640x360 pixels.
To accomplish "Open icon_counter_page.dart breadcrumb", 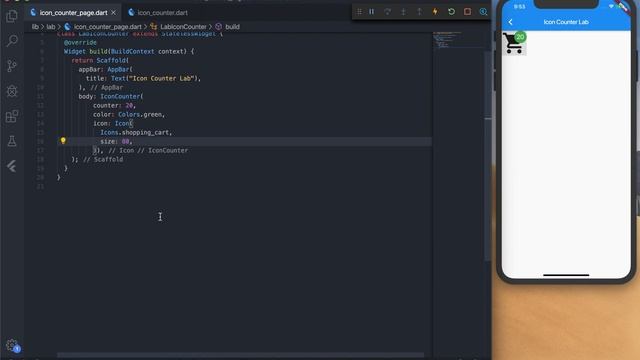I will pyautogui.click(x=107, y=27).
